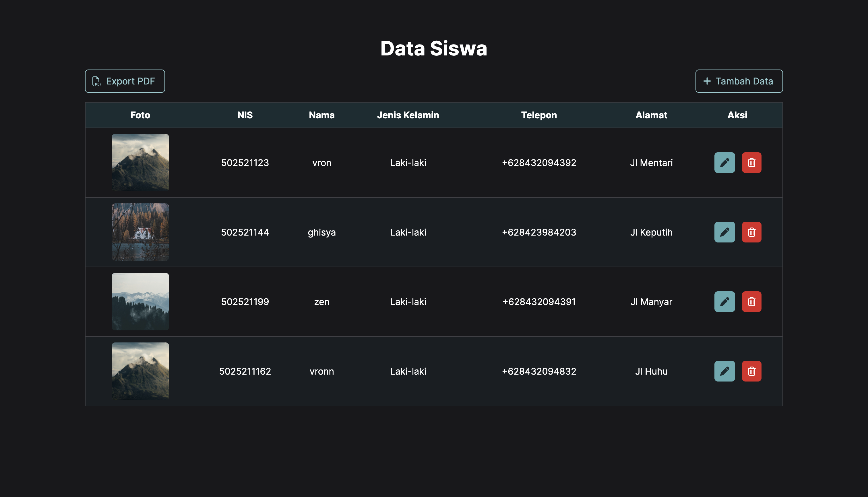Open vron's volcano photo thumbnail
The image size is (868, 497).
pyautogui.click(x=140, y=163)
